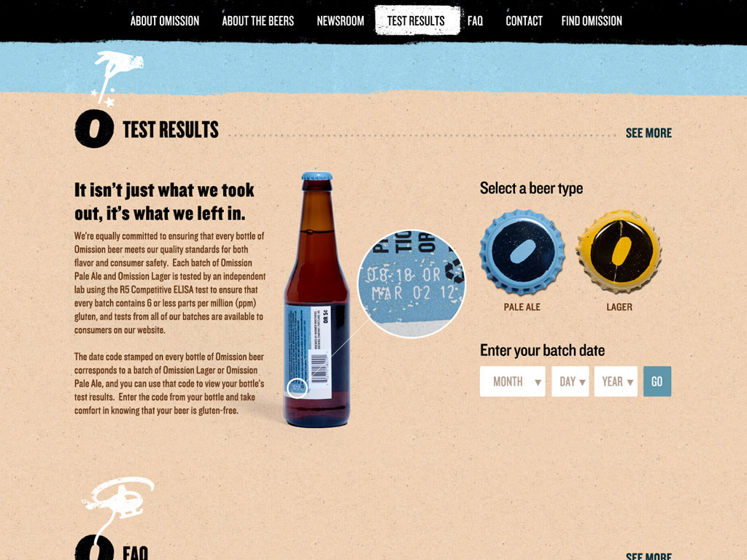This screenshot has height=560, width=747.
Task: Click the white hand with wand illustration
Action: pos(116,77)
